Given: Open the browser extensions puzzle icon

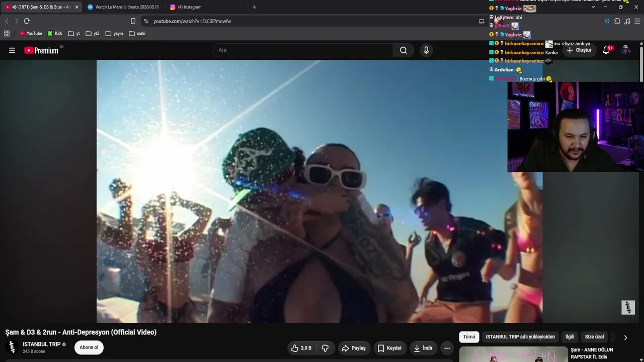Looking at the screenshot, I should coord(617,21).
